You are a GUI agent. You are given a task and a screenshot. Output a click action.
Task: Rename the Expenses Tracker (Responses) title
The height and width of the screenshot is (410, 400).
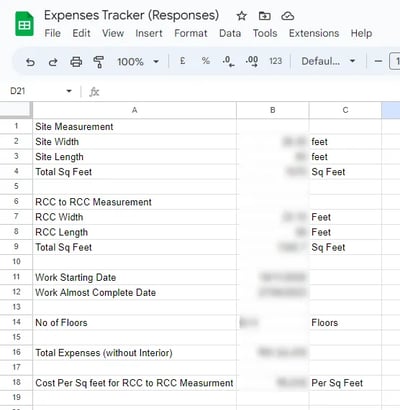point(131,15)
